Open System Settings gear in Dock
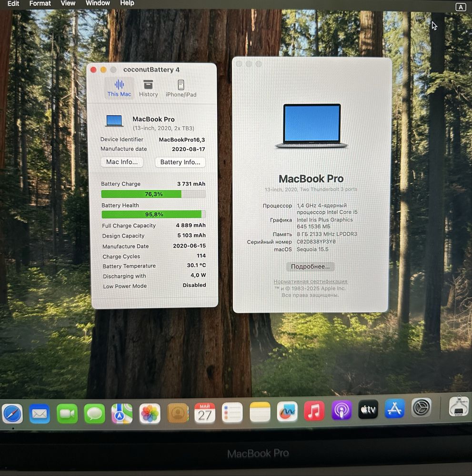Image resolution: width=472 pixels, height=476 pixels. 422,407
